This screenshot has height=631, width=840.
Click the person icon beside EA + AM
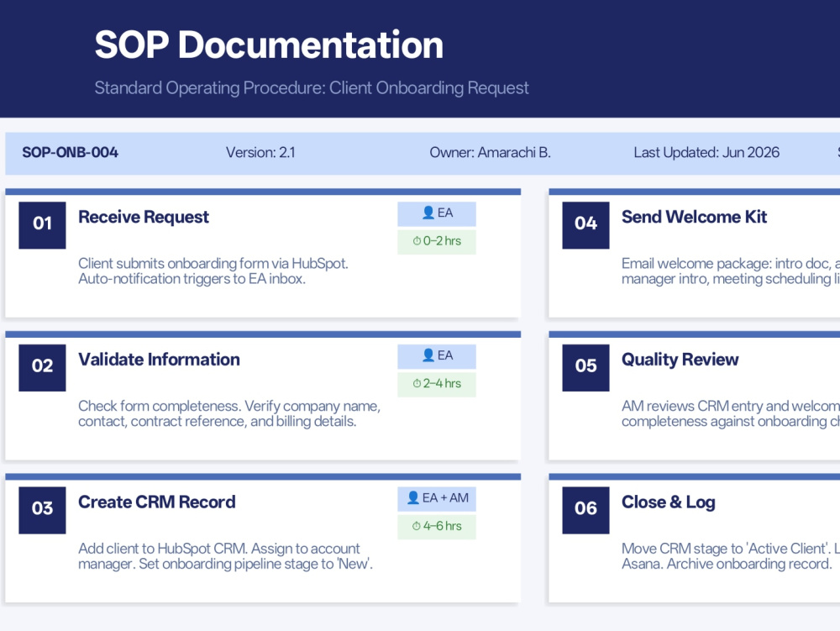click(x=413, y=497)
